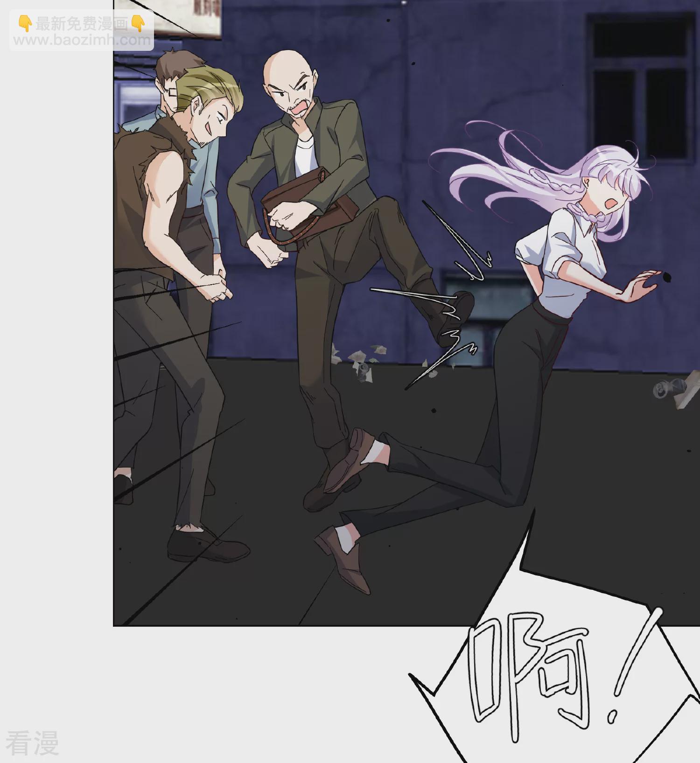Open the www.baozimh.com watermark link
Screen dimensions: 700x763
[x=82, y=40]
